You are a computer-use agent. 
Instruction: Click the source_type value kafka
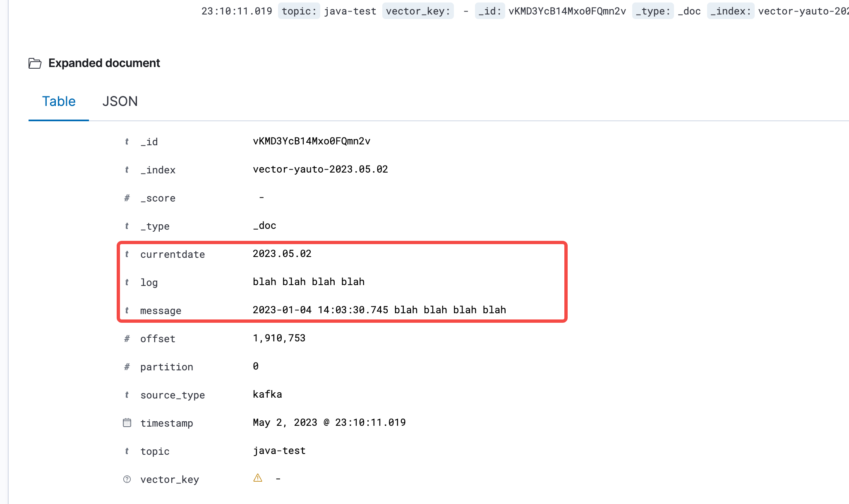tap(267, 394)
